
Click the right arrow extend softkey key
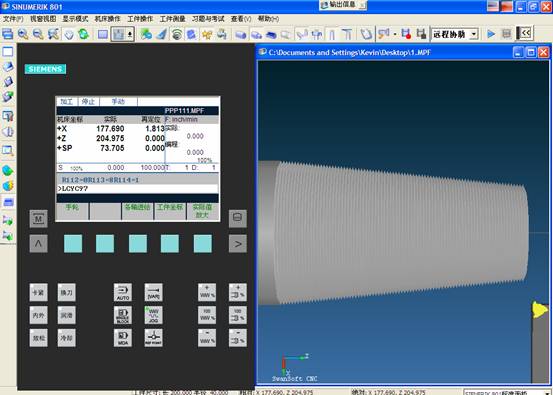[238, 244]
